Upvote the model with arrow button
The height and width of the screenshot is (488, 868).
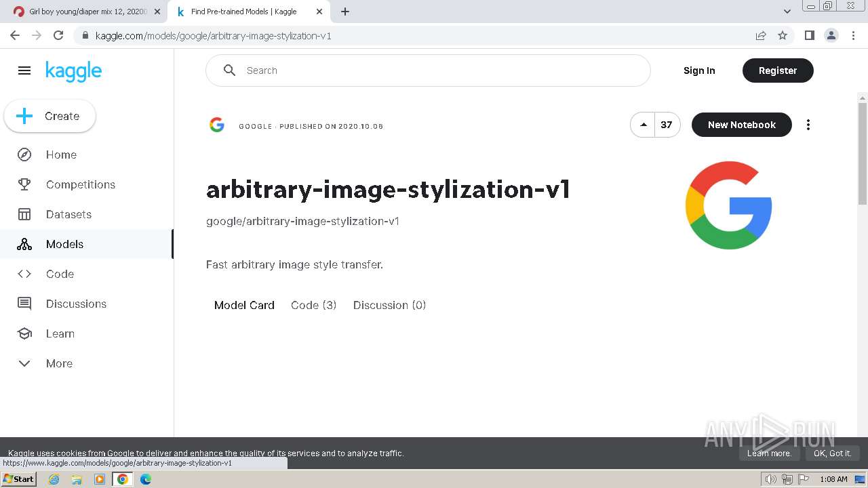(643, 125)
